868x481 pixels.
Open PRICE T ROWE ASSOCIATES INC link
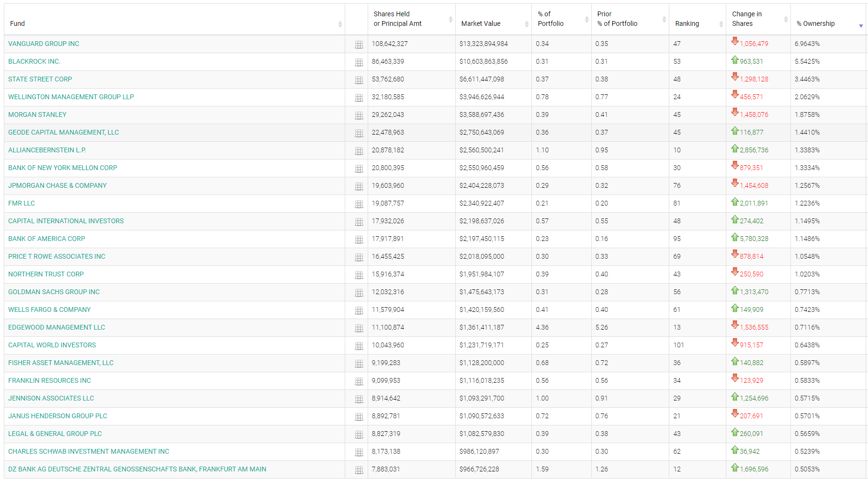coord(56,256)
